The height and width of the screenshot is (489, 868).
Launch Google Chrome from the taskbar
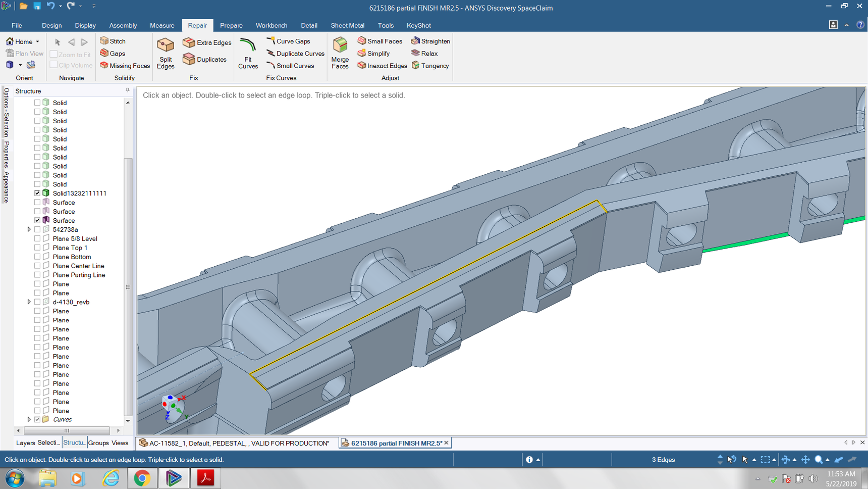pyautogui.click(x=142, y=478)
